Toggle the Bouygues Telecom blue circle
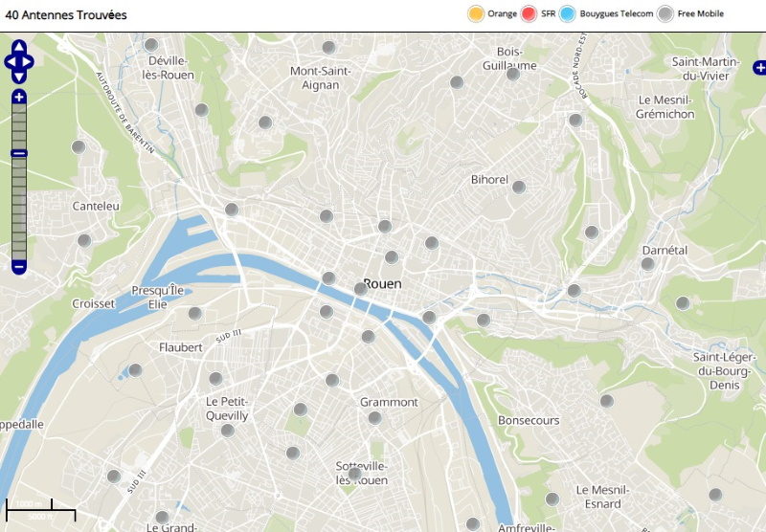The height and width of the screenshot is (532, 766). (567, 13)
